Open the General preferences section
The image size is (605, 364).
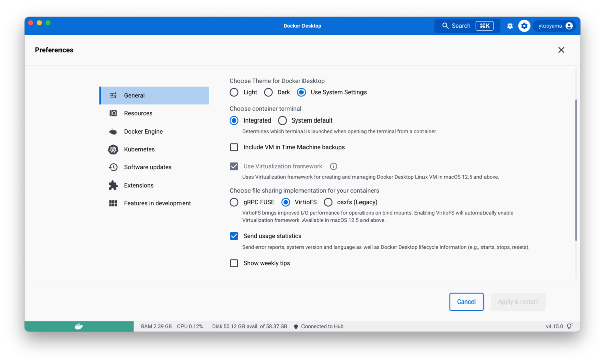point(154,95)
